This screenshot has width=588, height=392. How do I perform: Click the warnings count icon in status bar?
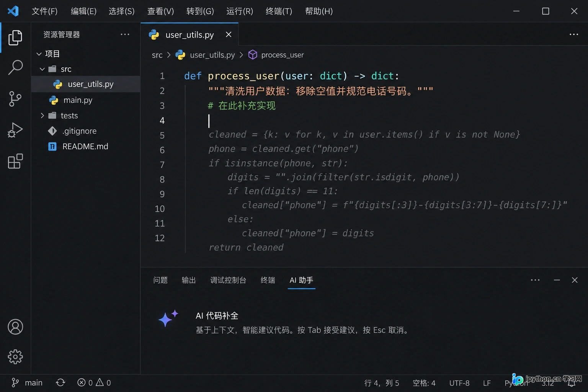tap(100, 382)
